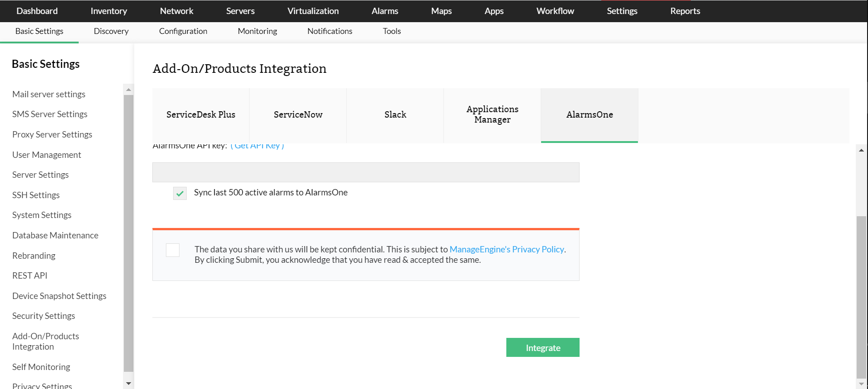Click the main content scroll down arrow

(861, 384)
